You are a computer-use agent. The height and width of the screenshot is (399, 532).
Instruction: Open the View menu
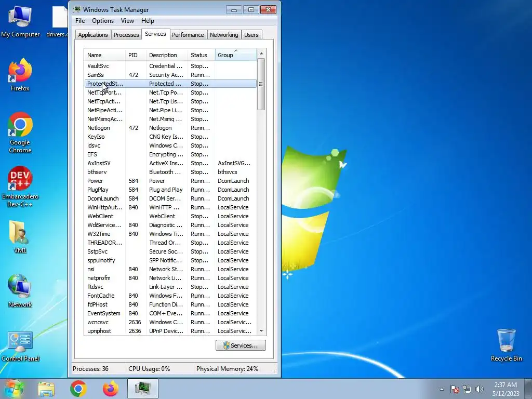click(x=128, y=21)
